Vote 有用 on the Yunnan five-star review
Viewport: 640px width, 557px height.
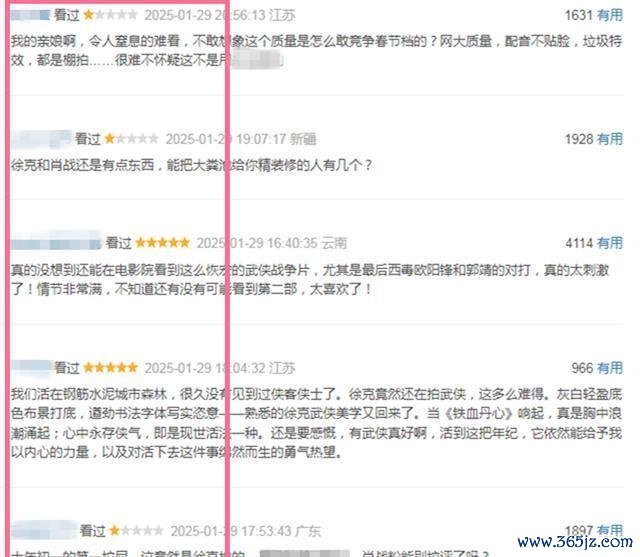pos(610,243)
